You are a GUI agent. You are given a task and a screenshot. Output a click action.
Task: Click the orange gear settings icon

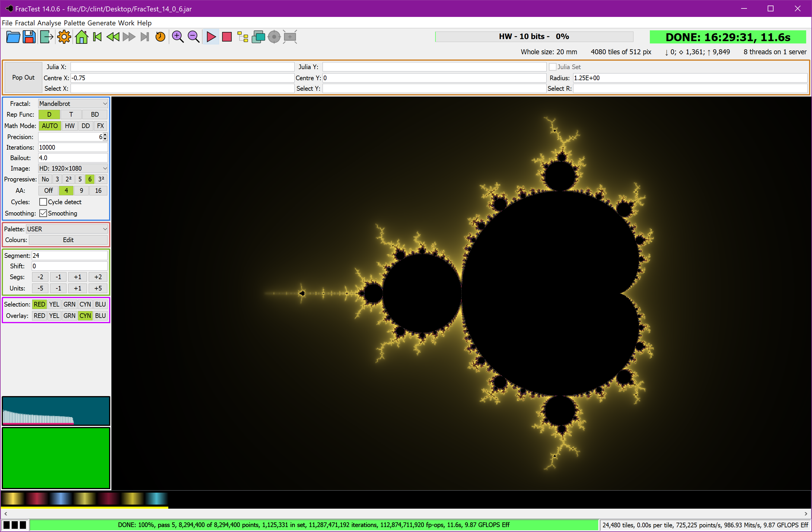point(64,37)
